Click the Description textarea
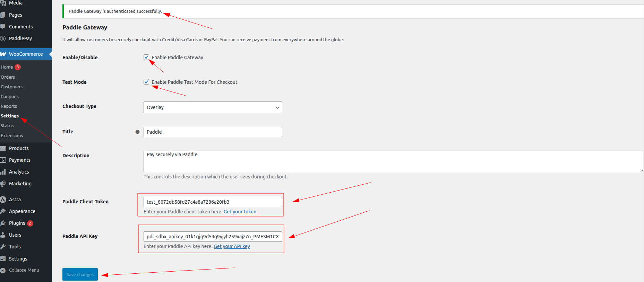This screenshot has width=644, height=282. click(393, 161)
